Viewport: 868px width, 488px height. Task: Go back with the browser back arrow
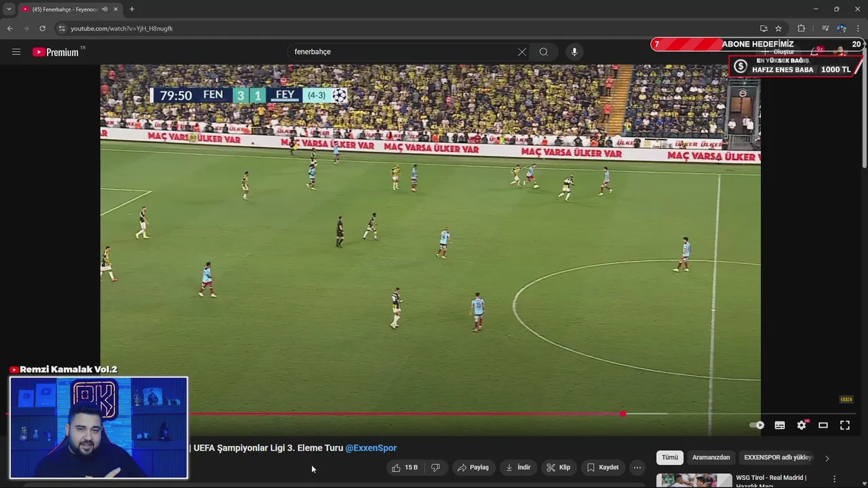point(9,28)
